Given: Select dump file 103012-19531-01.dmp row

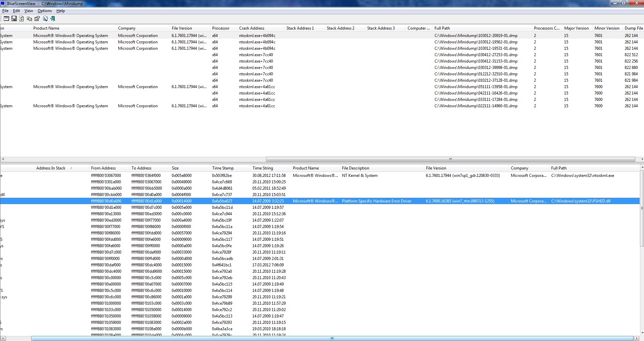Looking at the screenshot, I should pyautogui.click(x=322, y=48).
